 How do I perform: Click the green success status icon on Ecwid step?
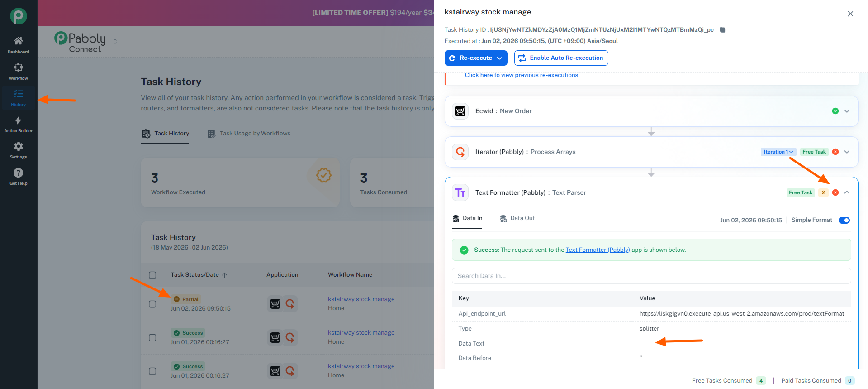point(835,111)
